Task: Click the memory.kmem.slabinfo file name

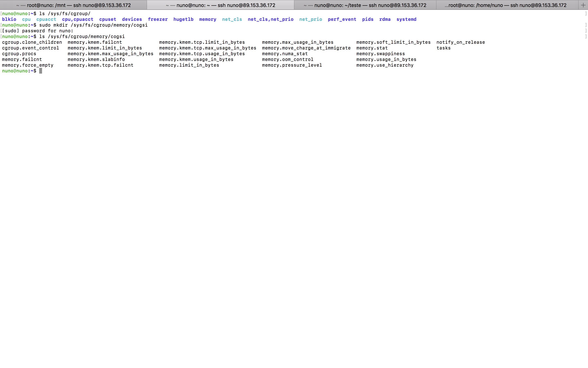Action: pyautogui.click(x=96, y=59)
